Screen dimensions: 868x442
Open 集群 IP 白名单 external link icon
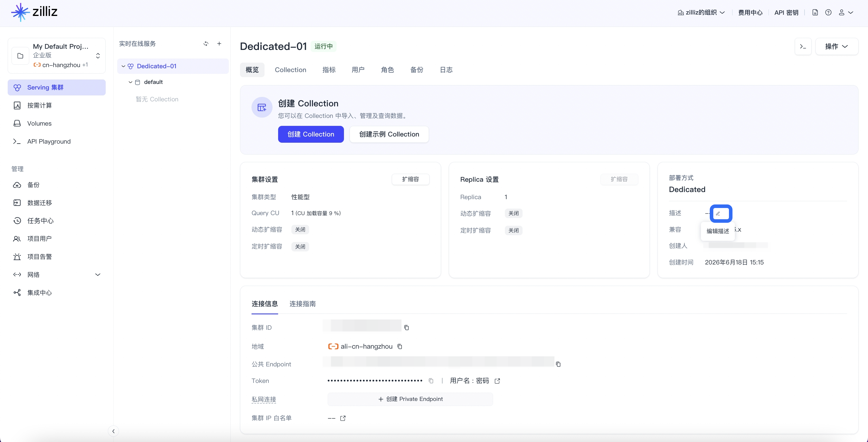click(x=343, y=418)
